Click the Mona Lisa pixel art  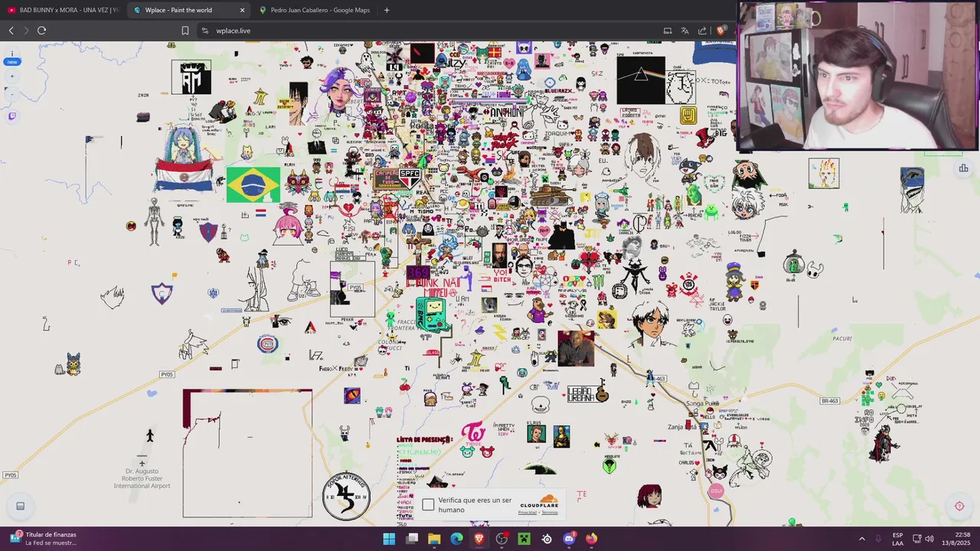[x=561, y=437]
